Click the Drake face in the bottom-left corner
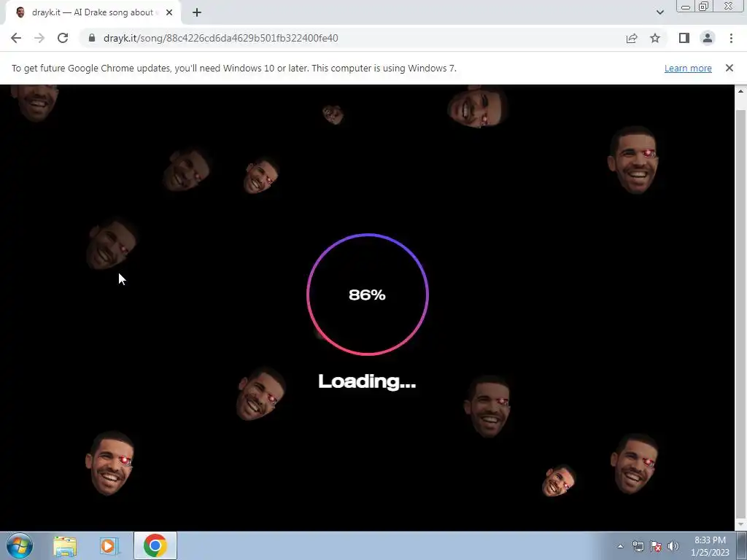Viewport: 747px width, 560px height. (109, 463)
